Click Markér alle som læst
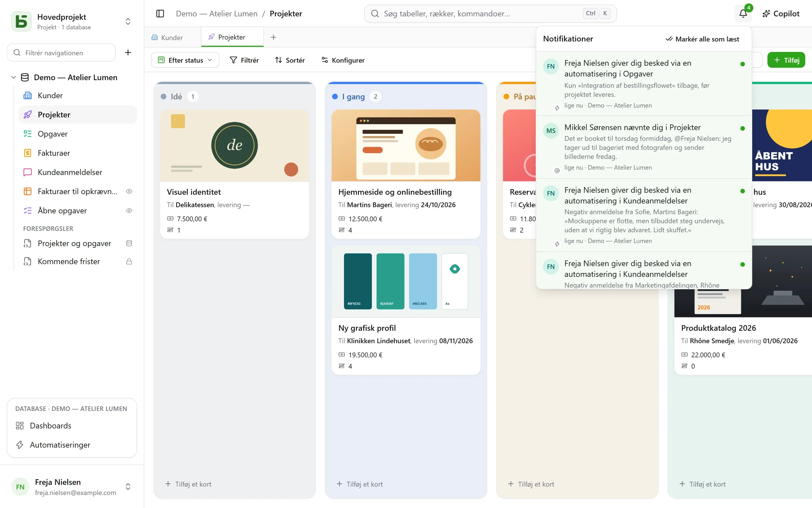Screen dimensions: 812x508 [x=702, y=39]
